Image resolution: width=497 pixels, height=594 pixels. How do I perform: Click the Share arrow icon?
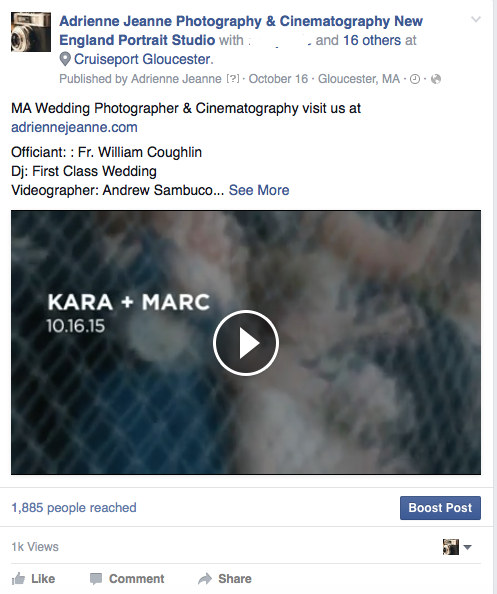pyautogui.click(x=205, y=579)
